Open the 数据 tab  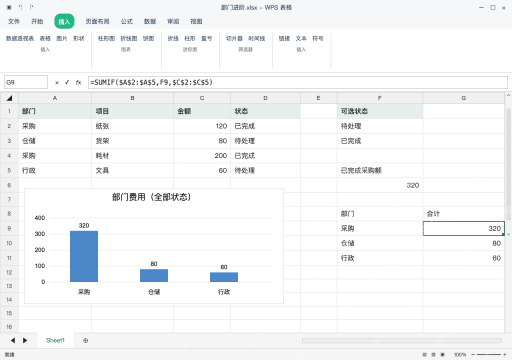(150, 22)
